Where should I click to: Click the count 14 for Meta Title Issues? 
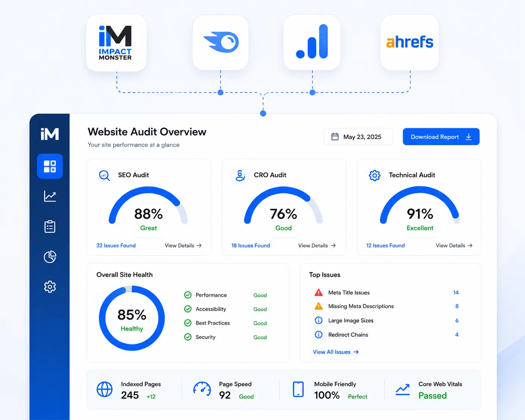tap(456, 292)
